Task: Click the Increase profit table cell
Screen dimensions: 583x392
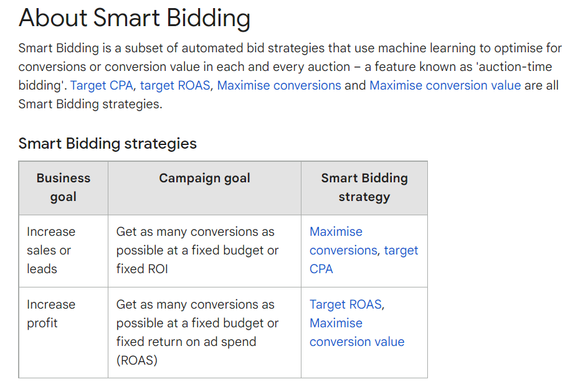Action: (x=64, y=332)
